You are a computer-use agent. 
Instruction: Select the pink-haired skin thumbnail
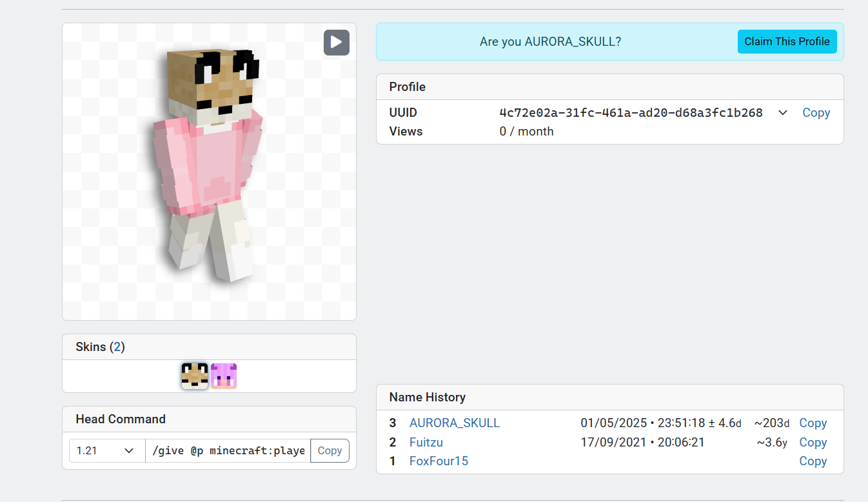point(224,376)
